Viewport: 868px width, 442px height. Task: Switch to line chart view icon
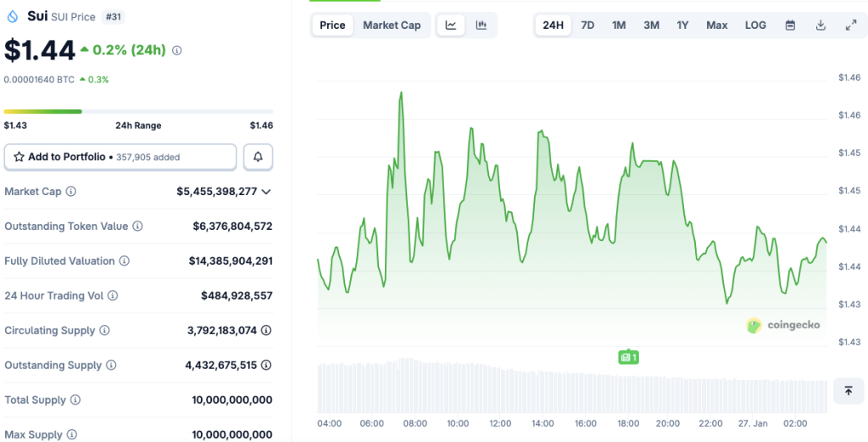click(451, 25)
